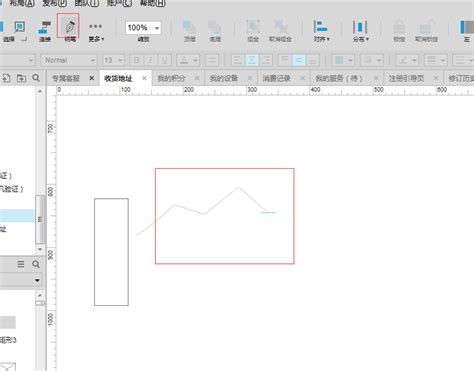Toggle Underline text formatting
Image resolution: width=474 pixels, height=371 pixels.
(x=164, y=60)
